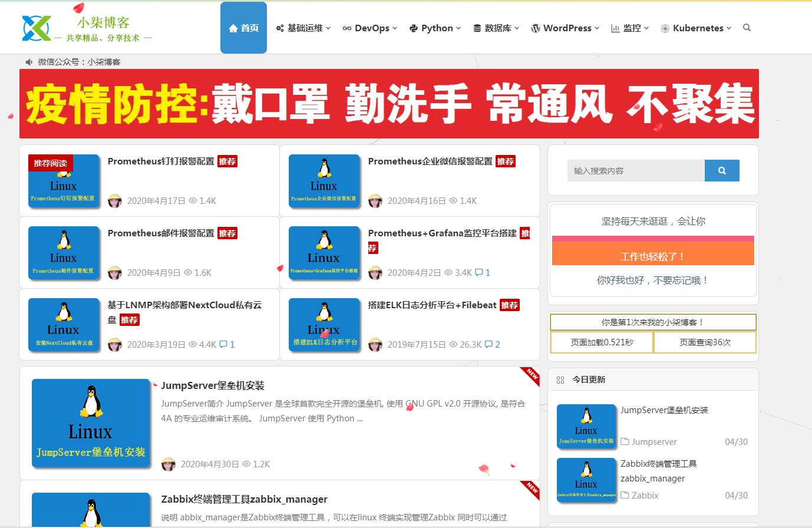Click thumbnail of Prometheus+Grafana post
The image size is (812, 528).
pyautogui.click(x=324, y=253)
